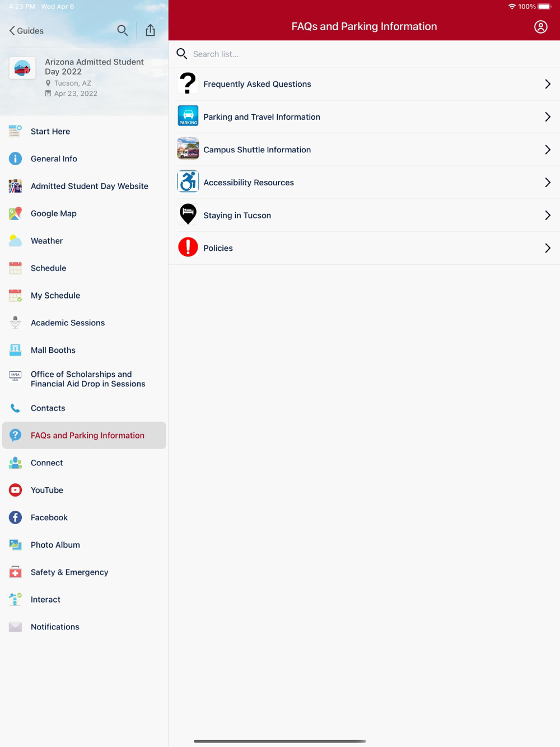
Task: Open Staying in Tucson
Action: click(364, 215)
